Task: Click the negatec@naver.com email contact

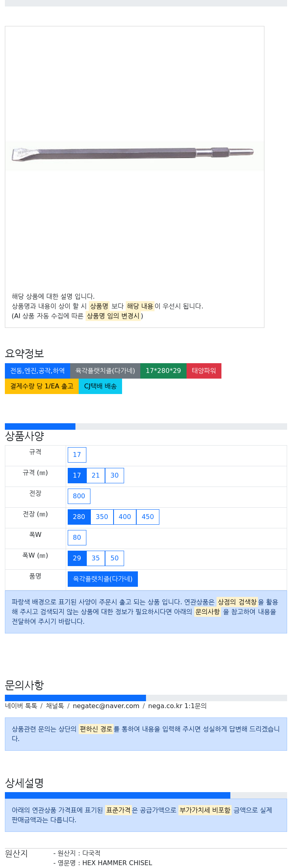Action: pos(106,706)
